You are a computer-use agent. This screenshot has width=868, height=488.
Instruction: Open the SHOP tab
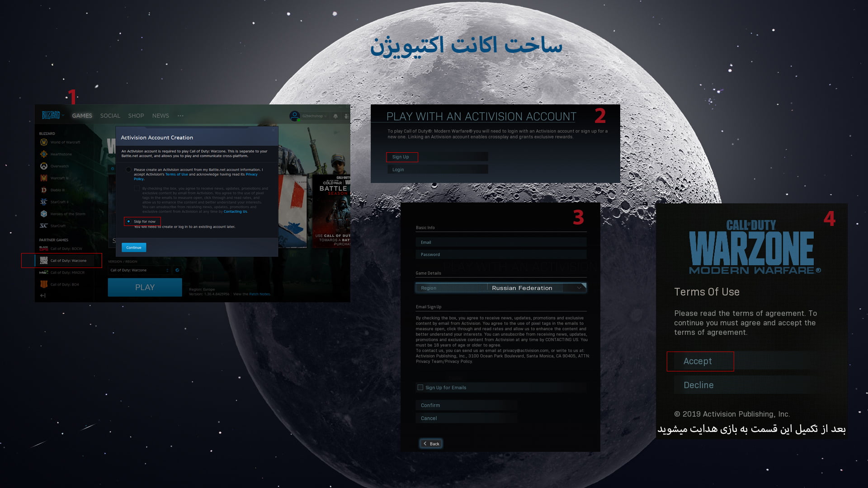(136, 116)
